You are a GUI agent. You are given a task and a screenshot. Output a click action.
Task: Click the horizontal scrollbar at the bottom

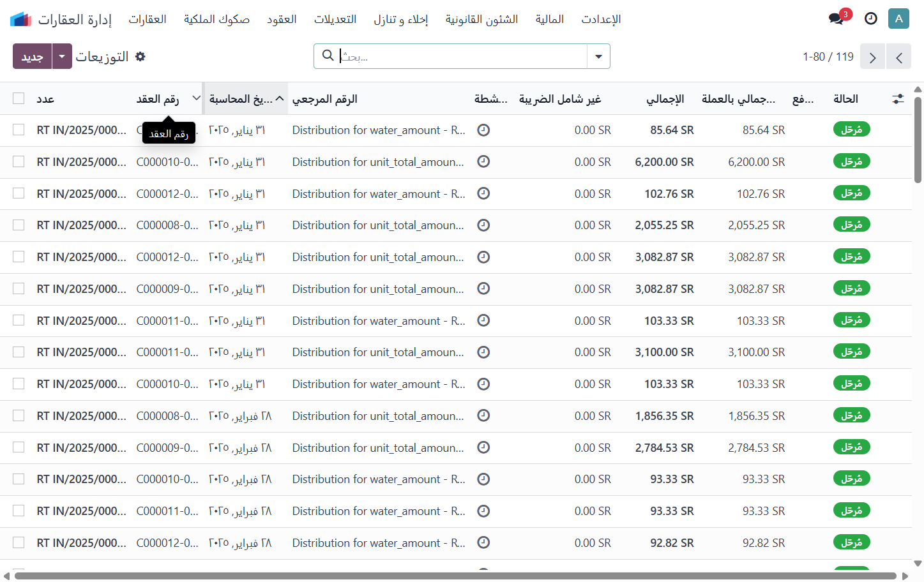tap(455, 576)
